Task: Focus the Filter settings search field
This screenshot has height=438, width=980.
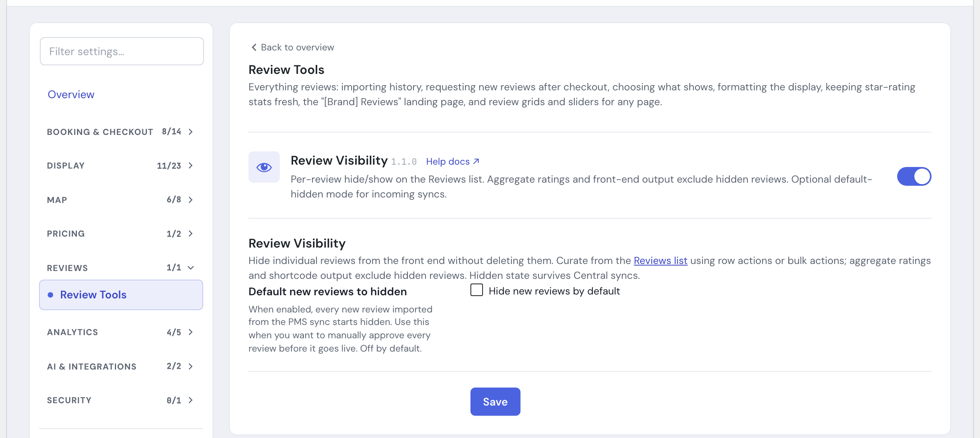Action: 122,51
